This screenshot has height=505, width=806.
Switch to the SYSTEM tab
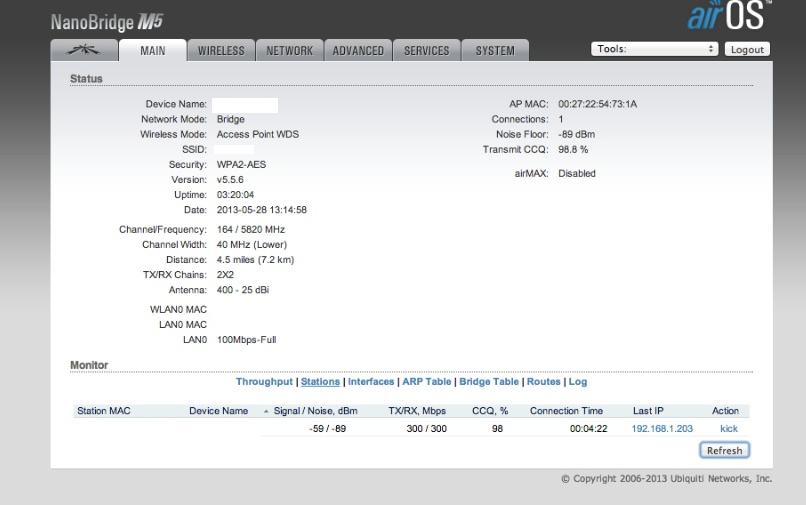pyautogui.click(x=495, y=51)
